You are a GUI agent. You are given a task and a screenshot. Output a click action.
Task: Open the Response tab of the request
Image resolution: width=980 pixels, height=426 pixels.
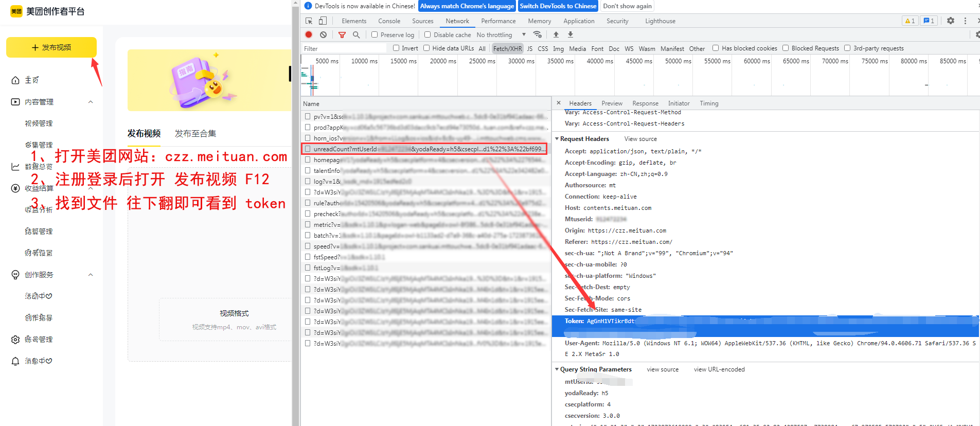click(x=645, y=103)
